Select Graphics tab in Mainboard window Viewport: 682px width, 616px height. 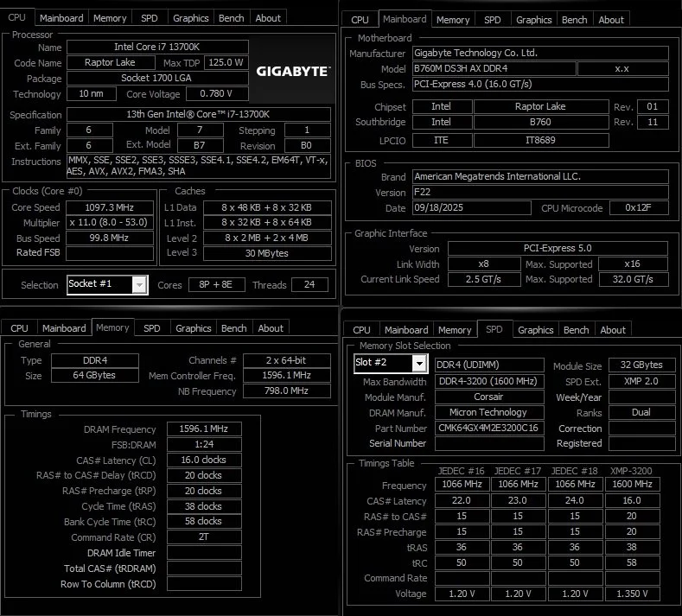(x=533, y=20)
